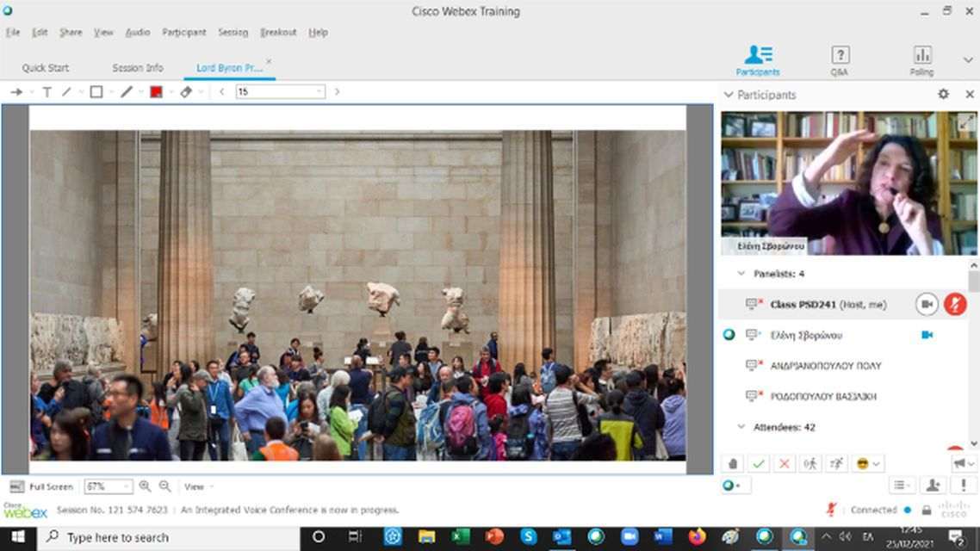Screen dimensions: 980x551
Task: Open the Q&A panel
Action: point(840,60)
